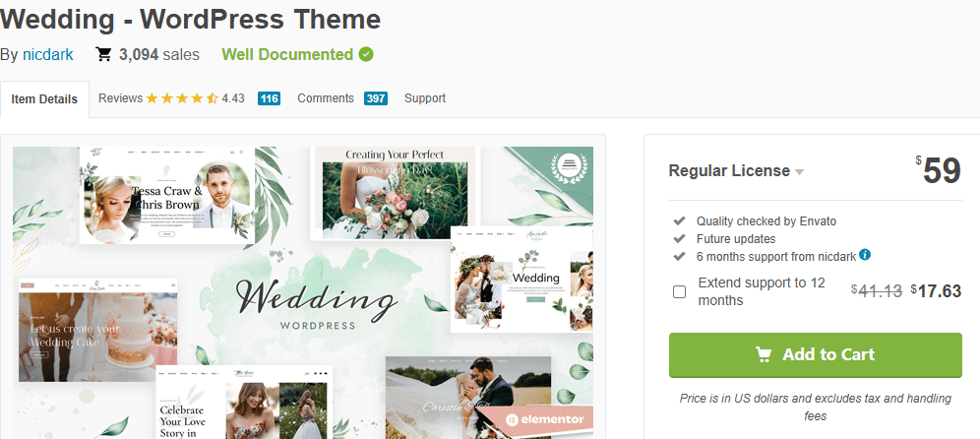Viewport: 980px width, 439px height.
Task: Open the Comments tab
Action: coord(326,98)
